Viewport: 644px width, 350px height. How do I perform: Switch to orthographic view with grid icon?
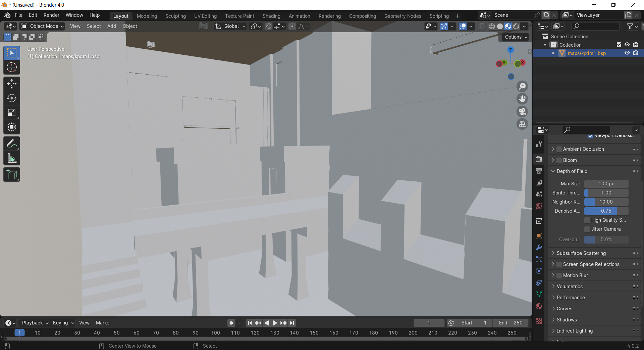tap(522, 124)
